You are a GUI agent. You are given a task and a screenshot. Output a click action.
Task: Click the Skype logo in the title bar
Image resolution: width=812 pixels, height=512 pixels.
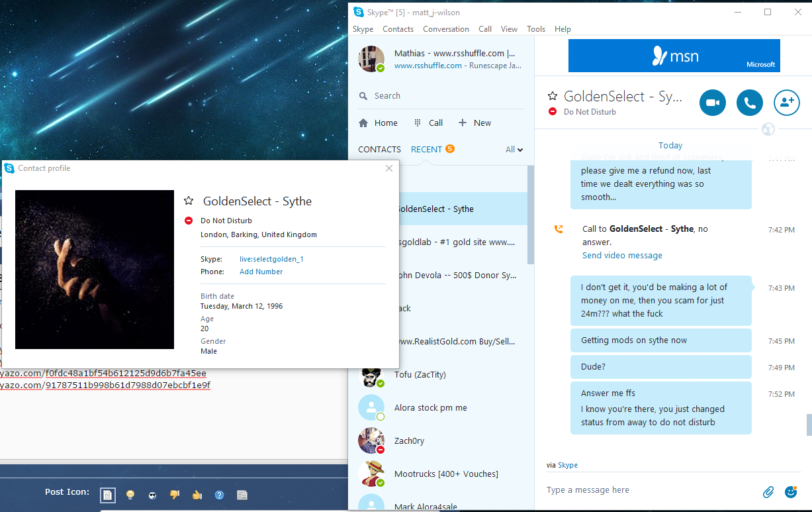point(358,12)
